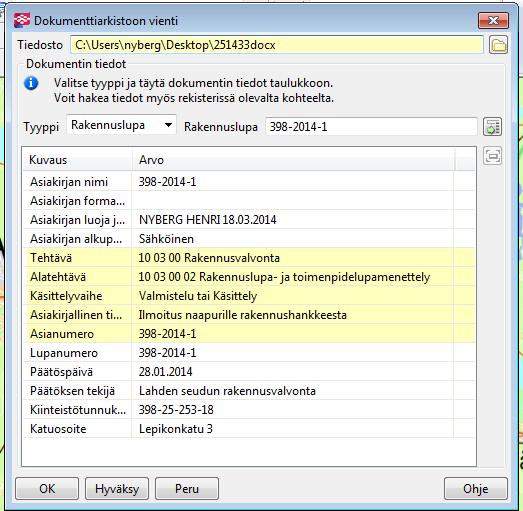This screenshot has width=523, height=511.
Task: Click the Arvo column header
Action: click(x=293, y=160)
